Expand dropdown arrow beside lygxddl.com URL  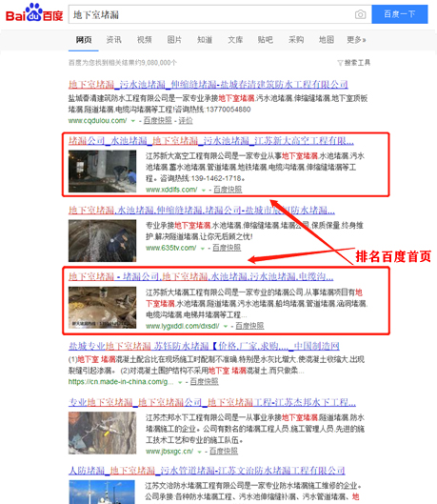226,327
